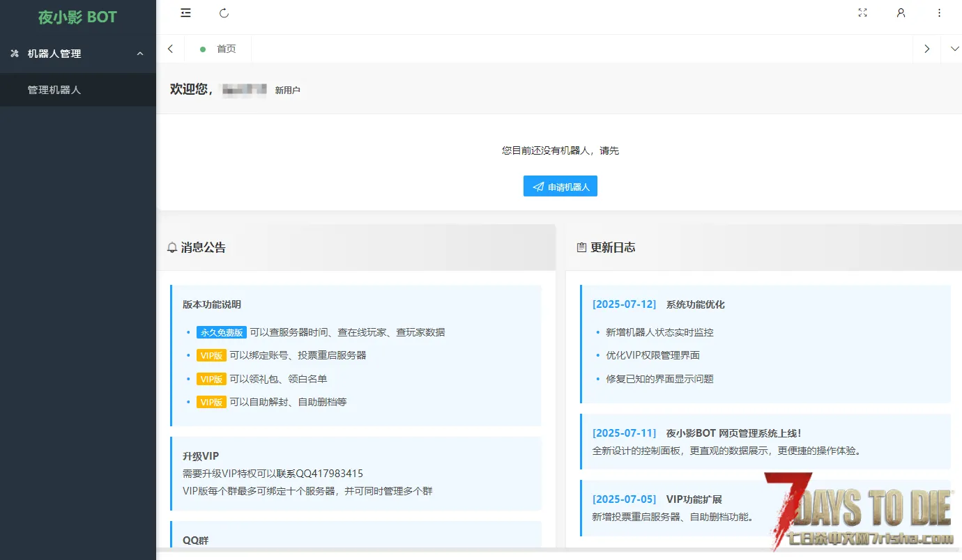Screen dimensions: 962x560
Task: Click the 系统功能优化 log title
Action: coord(696,304)
